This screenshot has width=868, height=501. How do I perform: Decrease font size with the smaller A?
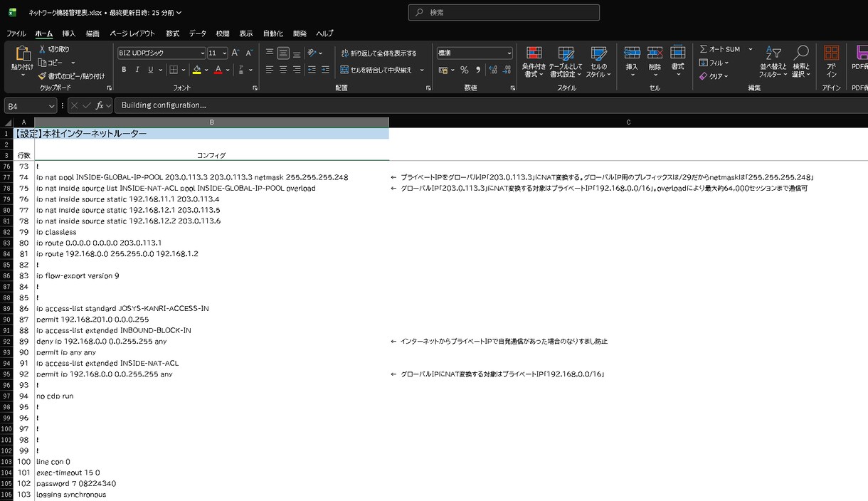pos(249,53)
